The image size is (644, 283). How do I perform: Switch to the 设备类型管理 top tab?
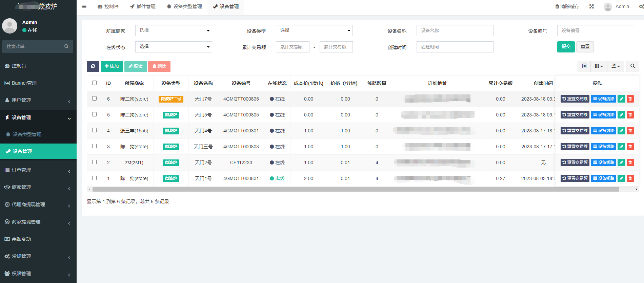click(184, 6)
